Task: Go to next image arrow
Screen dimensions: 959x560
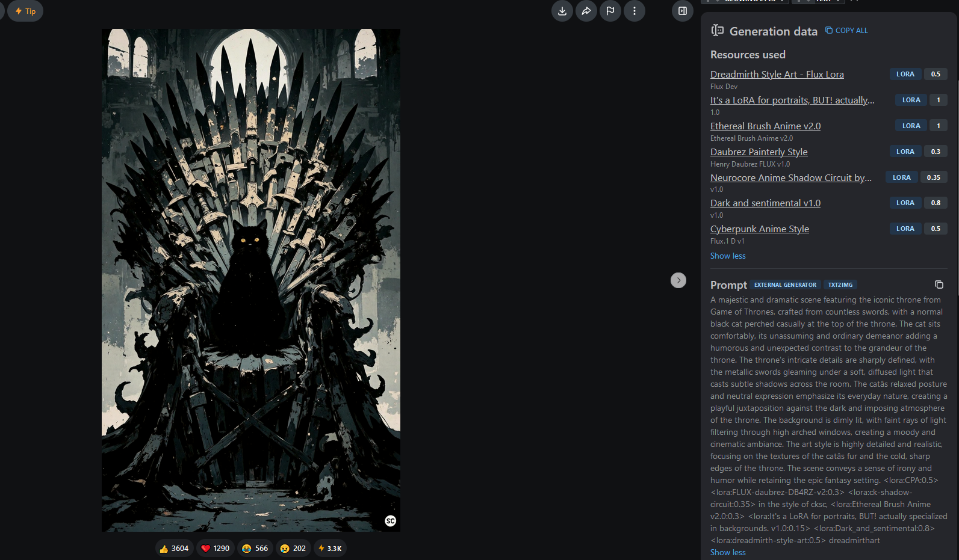Action: 678,280
